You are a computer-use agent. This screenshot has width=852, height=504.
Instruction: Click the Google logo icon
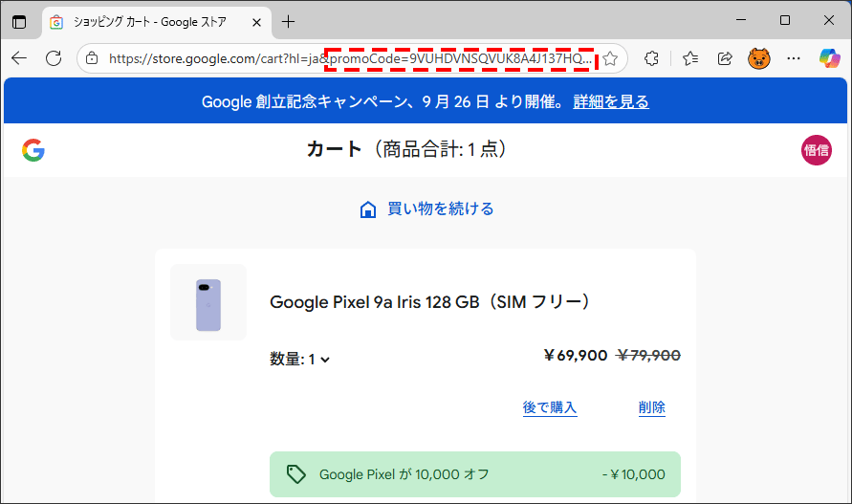pos(33,149)
